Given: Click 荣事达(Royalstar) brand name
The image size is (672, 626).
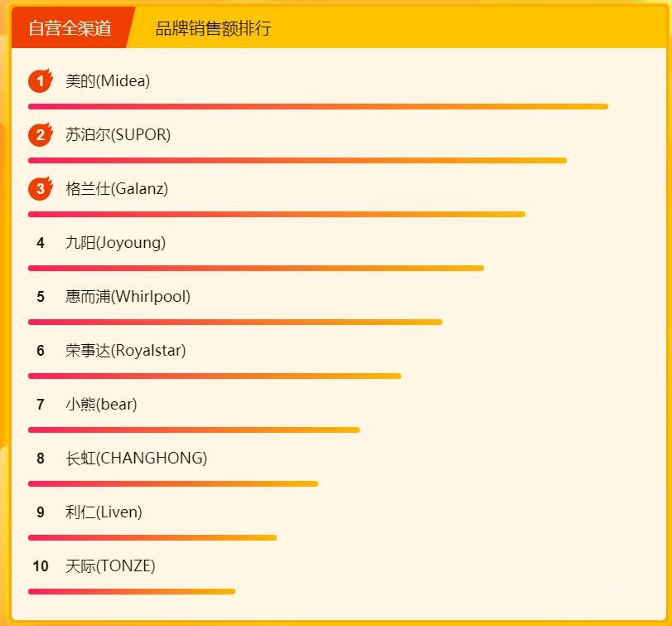Looking at the screenshot, I should point(125,351).
